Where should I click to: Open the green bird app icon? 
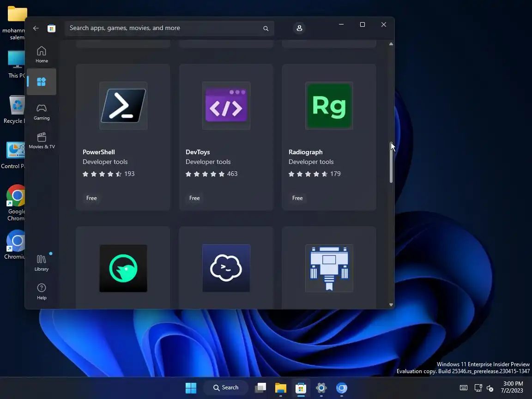coord(123,268)
